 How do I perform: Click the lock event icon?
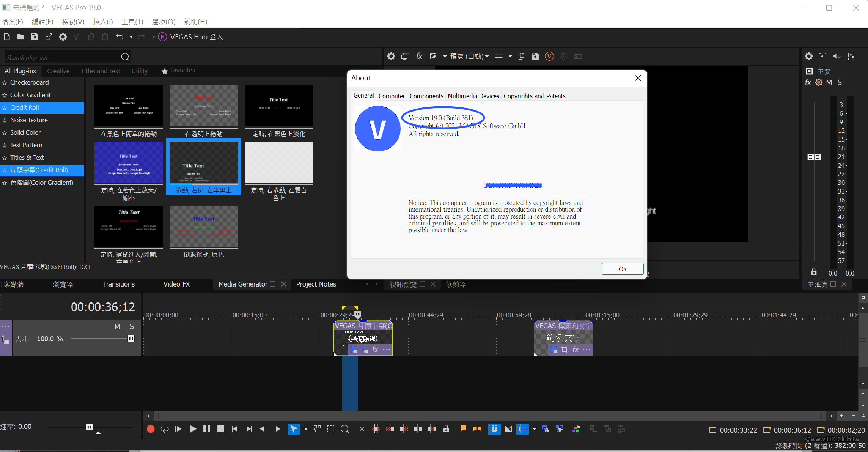[446, 429]
